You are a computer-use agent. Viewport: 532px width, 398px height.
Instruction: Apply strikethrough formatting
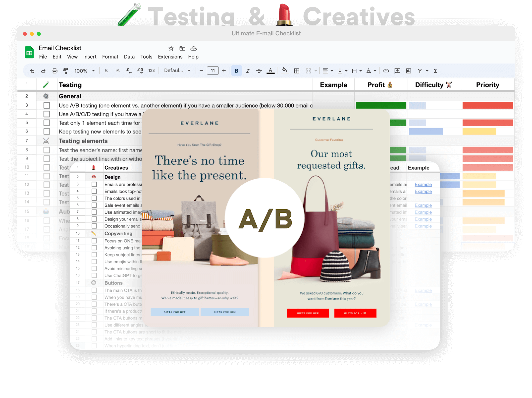(259, 71)
